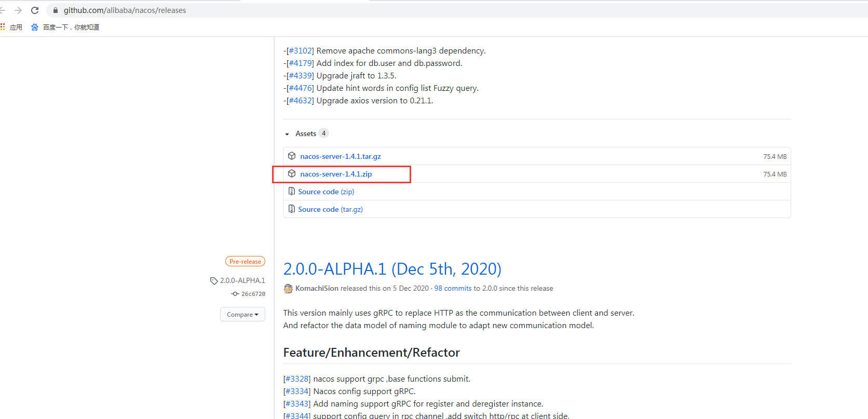This screenshot has height=419, width=868.
Task: Click the commit icon beside 26c6720
Action: coord(235,294)
